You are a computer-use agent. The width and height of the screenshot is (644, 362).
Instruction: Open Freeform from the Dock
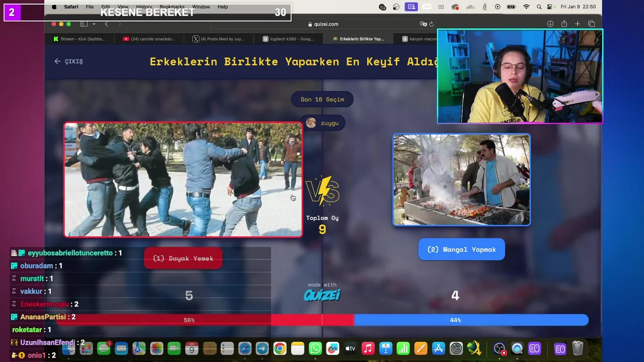click(333, 348)
